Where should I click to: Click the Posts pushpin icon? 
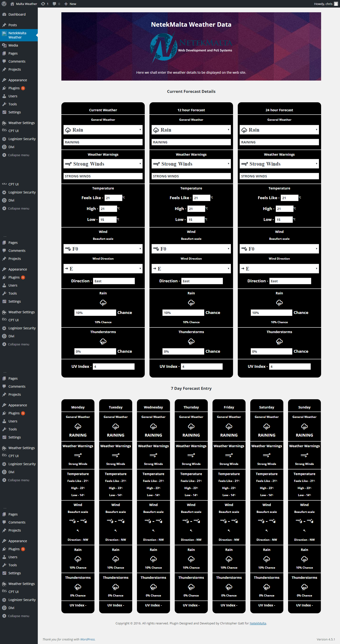4,25
